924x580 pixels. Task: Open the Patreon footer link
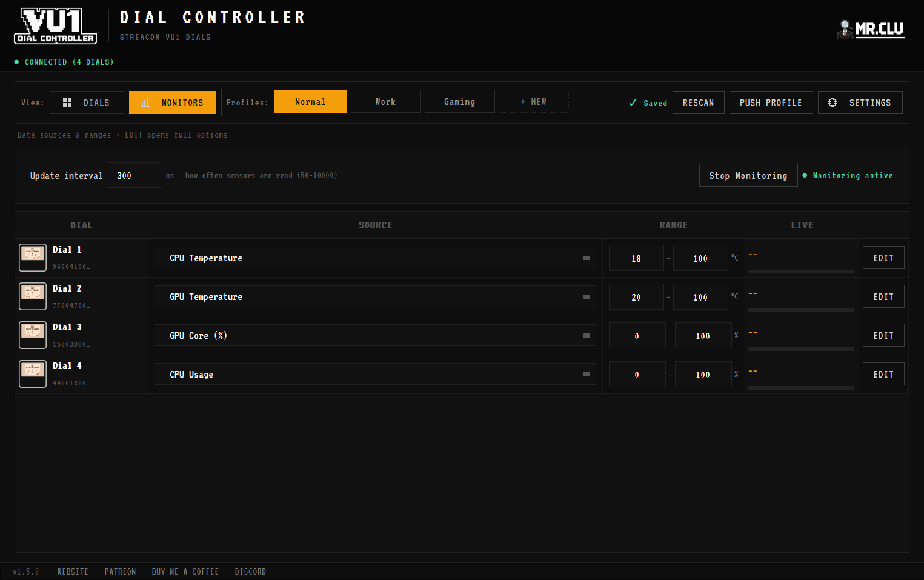[120, 572]
